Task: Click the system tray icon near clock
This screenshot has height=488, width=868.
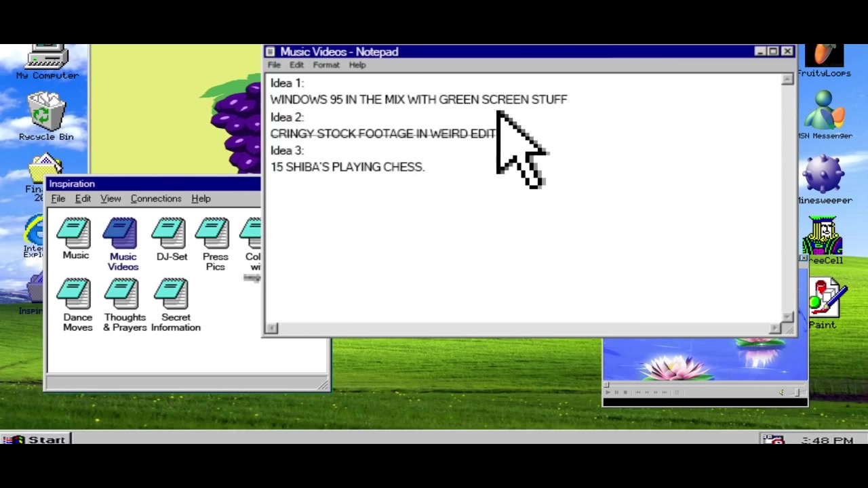Action: click(773, 440)
